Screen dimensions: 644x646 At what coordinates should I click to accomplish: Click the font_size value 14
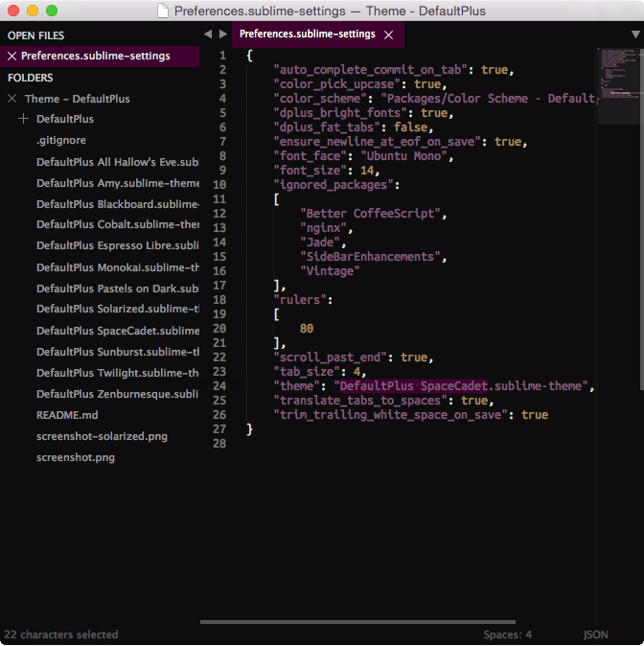click(367, 171)
